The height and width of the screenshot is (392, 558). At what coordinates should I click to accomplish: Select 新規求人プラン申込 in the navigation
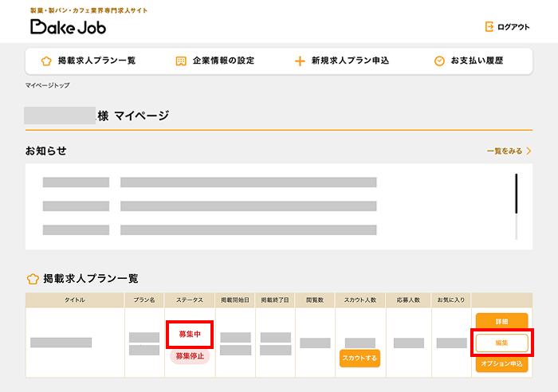[350, 61]
